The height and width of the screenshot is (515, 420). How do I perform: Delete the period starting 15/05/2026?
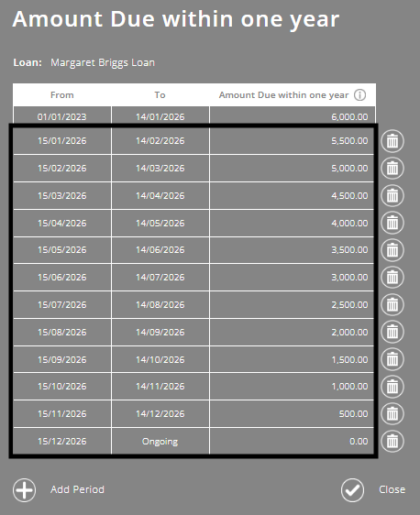pyautogui.click(x=392, y=250)
